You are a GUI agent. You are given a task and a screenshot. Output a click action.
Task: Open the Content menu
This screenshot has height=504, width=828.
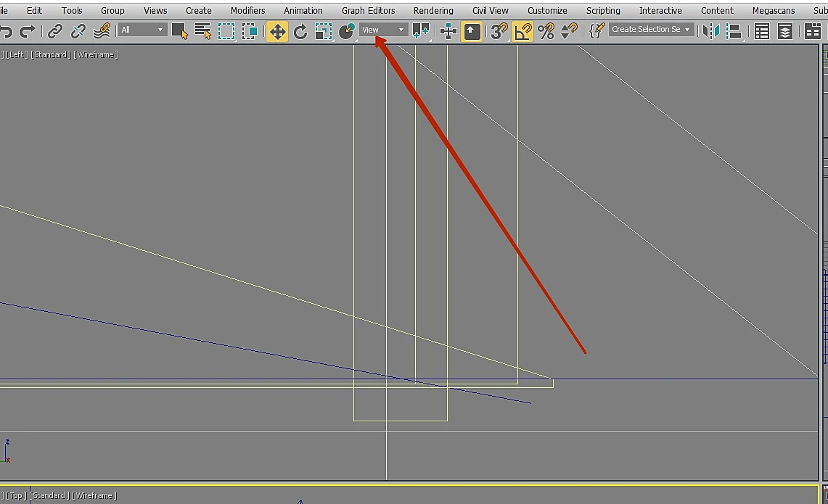[716, 11]
